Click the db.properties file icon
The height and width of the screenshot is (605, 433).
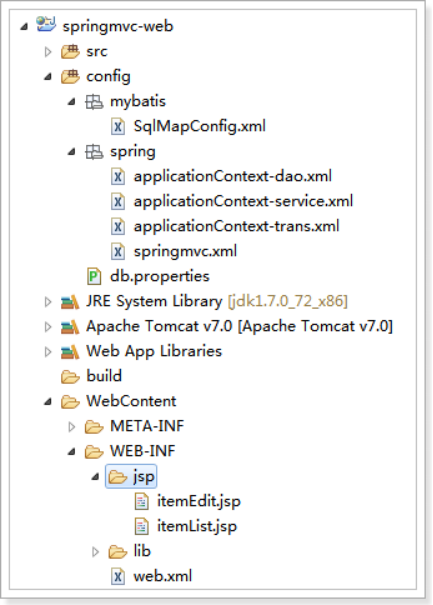point(94,276)
